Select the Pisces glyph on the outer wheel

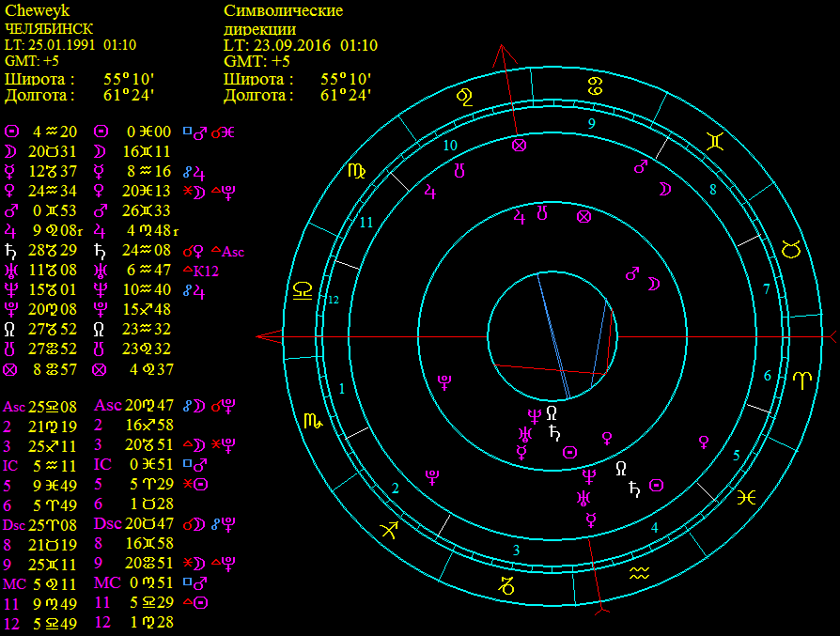point(746,498)
